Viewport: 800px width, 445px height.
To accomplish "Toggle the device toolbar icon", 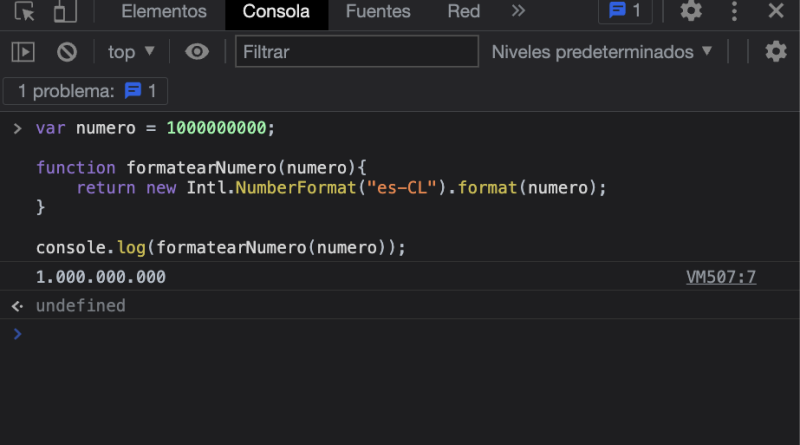I will [x=65, y=11].
